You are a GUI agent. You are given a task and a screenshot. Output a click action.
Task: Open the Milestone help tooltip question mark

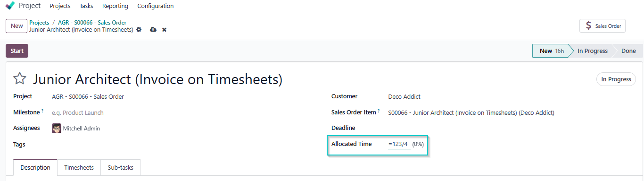click(x=42, y=111)
